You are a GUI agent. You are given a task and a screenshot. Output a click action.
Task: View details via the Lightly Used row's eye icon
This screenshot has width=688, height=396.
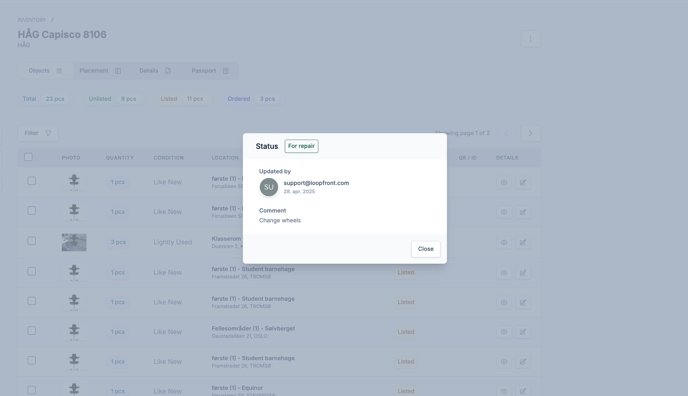click(504, 242)
